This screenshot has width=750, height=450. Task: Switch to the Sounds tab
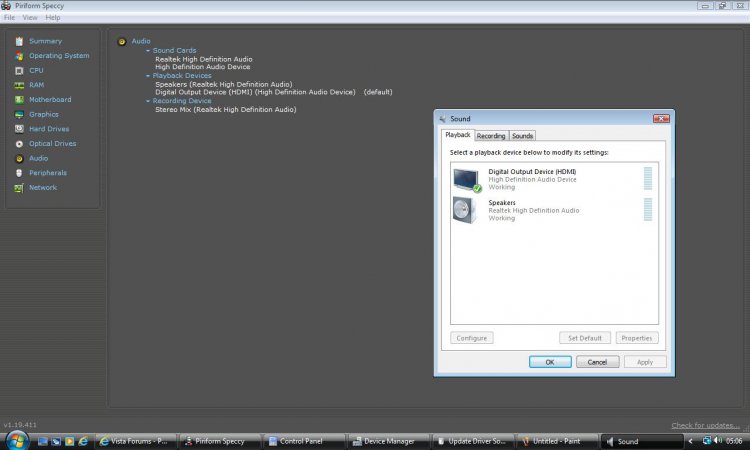(x=522, y=136)
